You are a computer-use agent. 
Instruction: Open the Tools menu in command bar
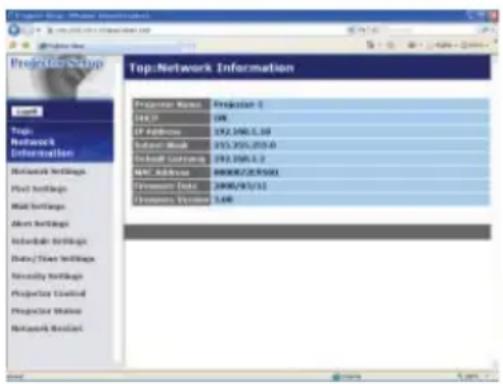pos(475,45)
